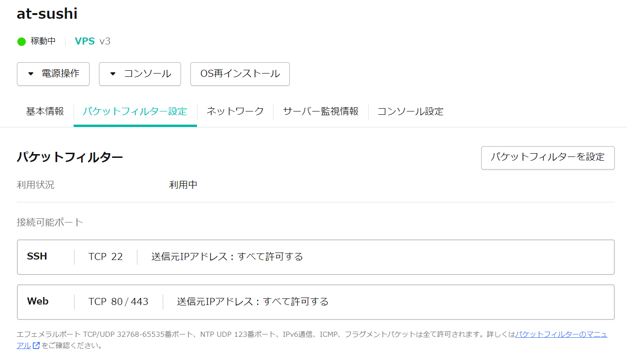Click the パケットフィルター section heading

pyautogui.click(x=70, y=157)
